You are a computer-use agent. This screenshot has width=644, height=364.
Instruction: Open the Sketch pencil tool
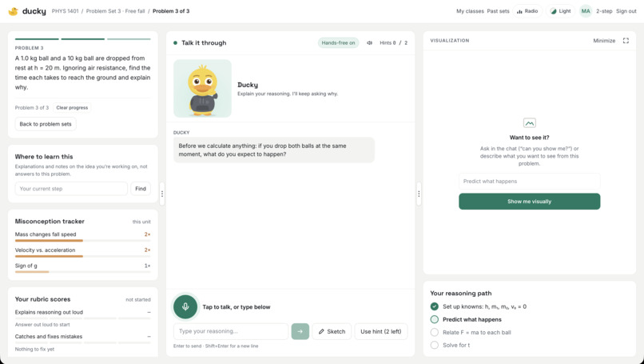(332, 331)
